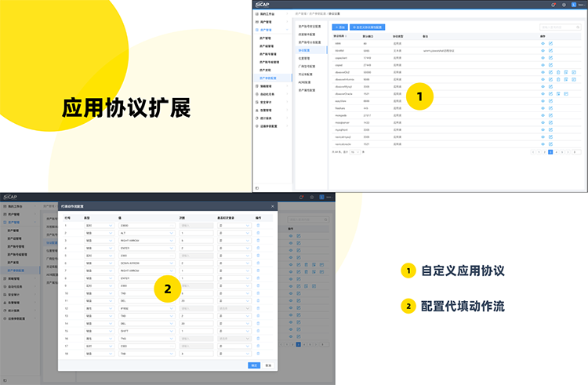
Task: Click the blue add button above the table
Action: click(x=340, y=26)
